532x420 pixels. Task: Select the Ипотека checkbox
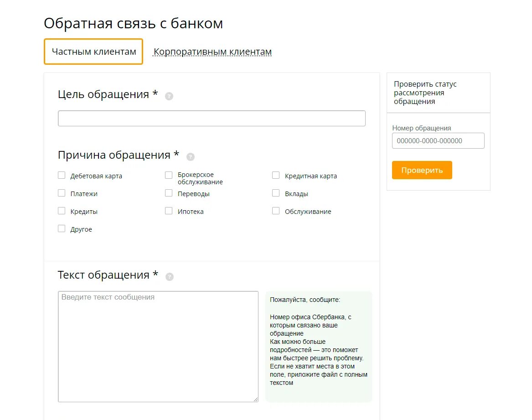[x=169, y=211]
